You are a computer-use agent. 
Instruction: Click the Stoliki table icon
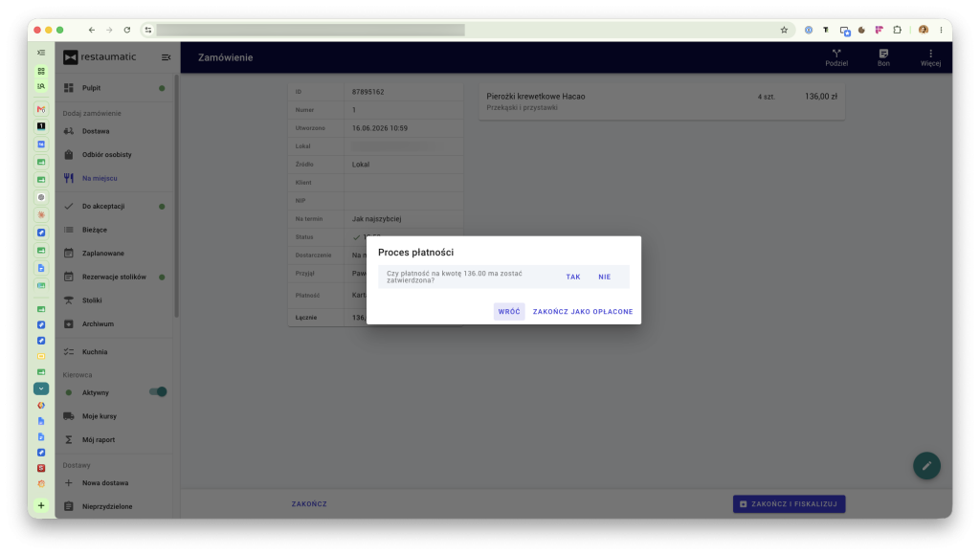69,300
